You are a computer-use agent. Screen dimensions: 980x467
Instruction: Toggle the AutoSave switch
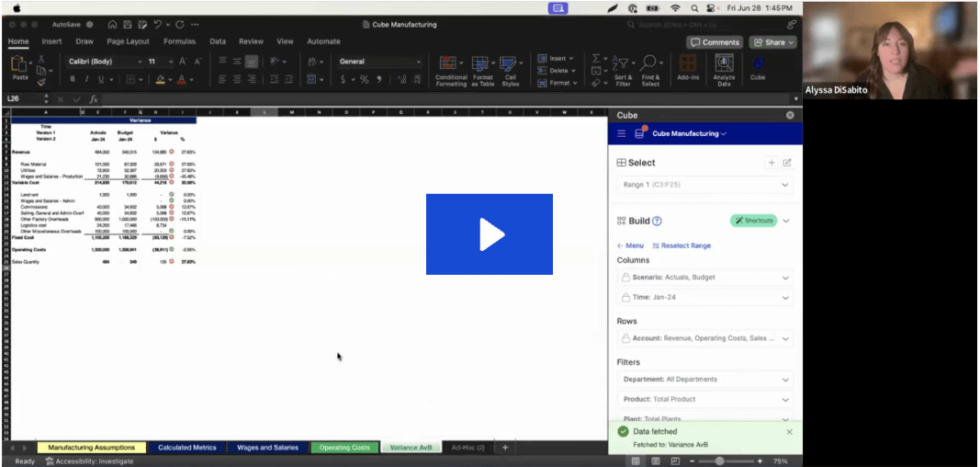[91, 24]
